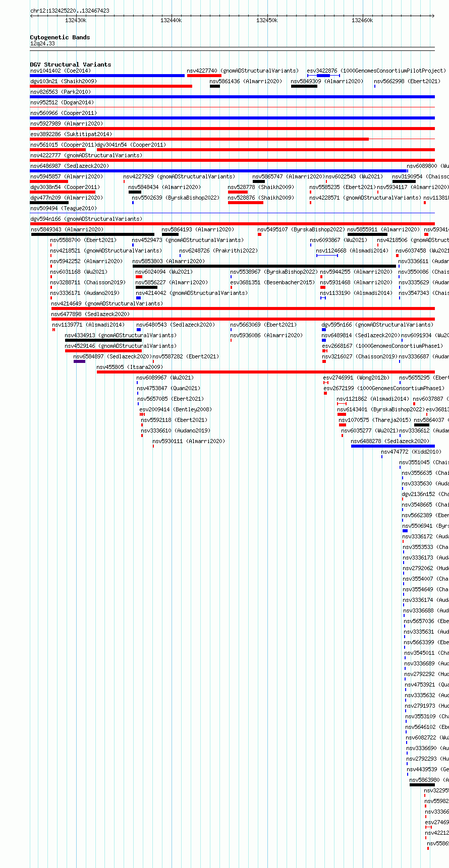The height and width of the screenshot is (868, 449).
Task: Select nsv4227929 gnomADStructuralVariants label
Action: coord(179,176)
